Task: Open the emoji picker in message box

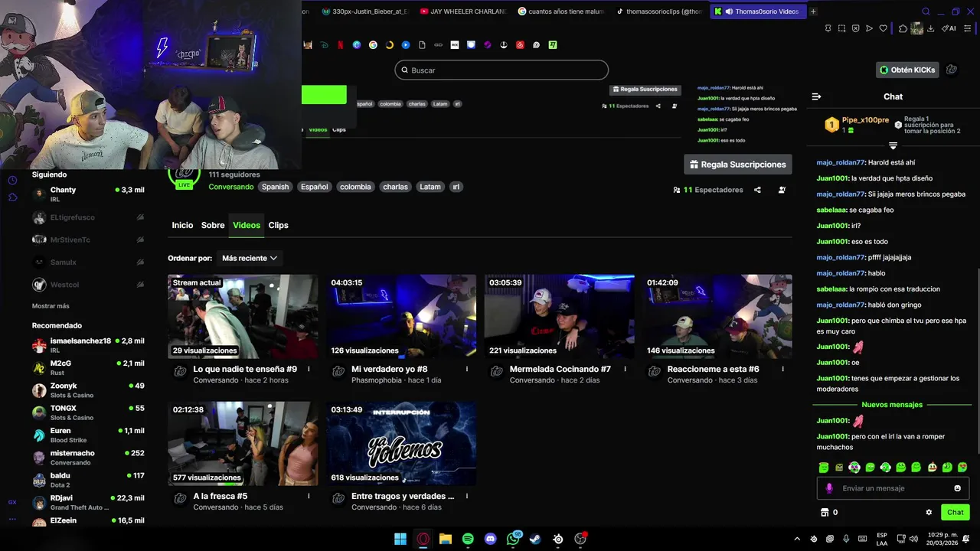Action: coord(957,488)
